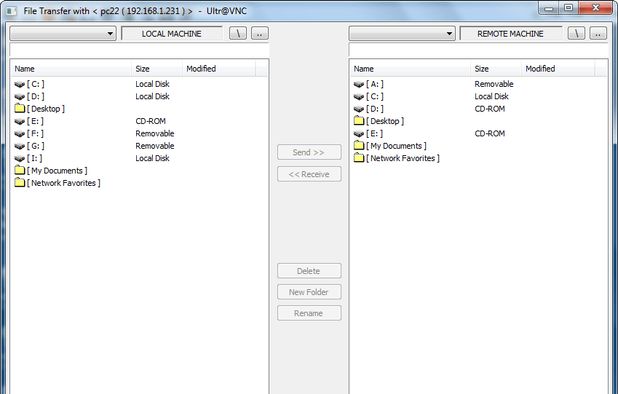This screenshot has height=394, width=618.
Task: Sort remote list by Modified column
Action: (558, 69)
